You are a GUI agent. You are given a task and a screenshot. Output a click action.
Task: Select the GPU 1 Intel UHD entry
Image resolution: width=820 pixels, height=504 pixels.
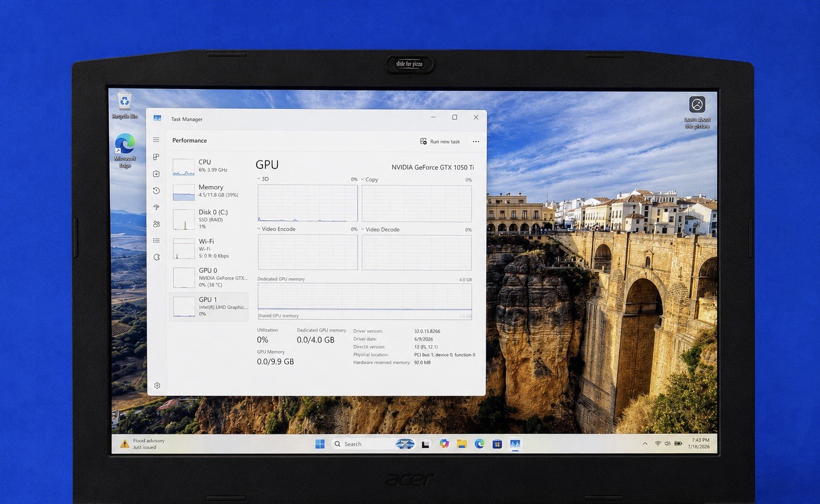click(209, 306)
